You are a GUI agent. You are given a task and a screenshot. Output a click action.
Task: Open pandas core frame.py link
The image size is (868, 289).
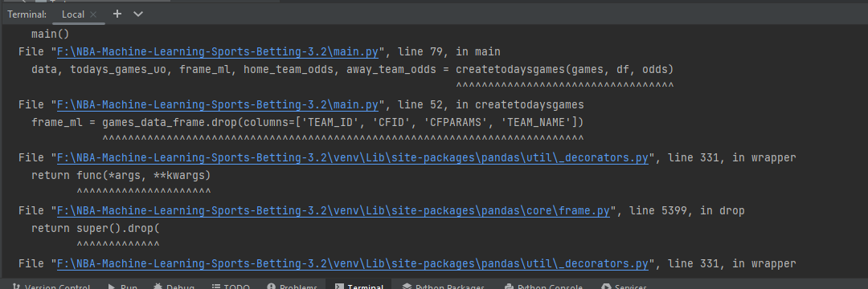click(x=334, y=211)
